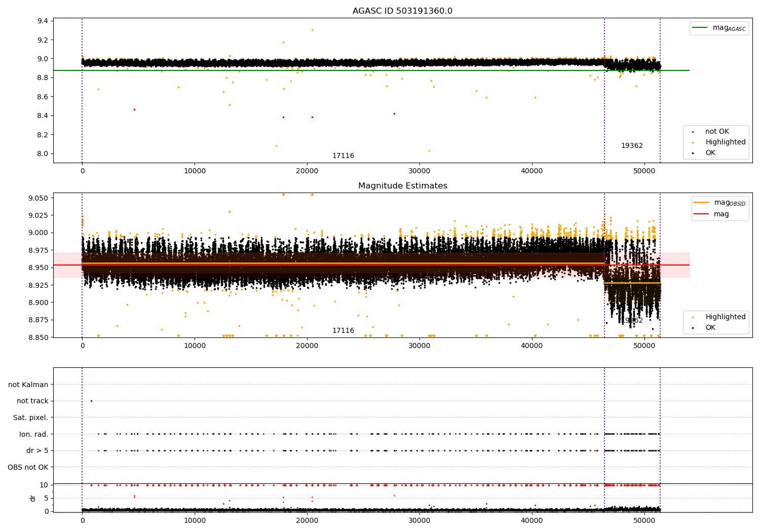Click the 'Ion. rad.' row label
Screen dimensions: 760x532
click(34, 434)
